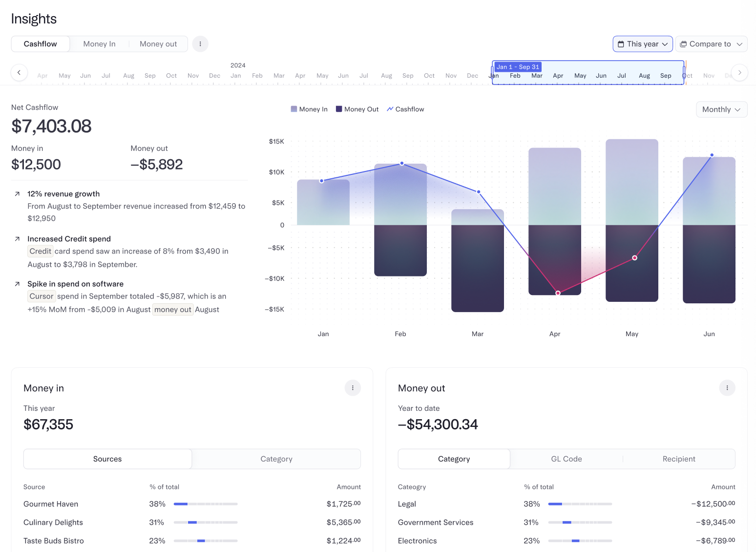Click the arrow icon next to 12% revenue growth

pyautogui.click(x=17, y=194)
